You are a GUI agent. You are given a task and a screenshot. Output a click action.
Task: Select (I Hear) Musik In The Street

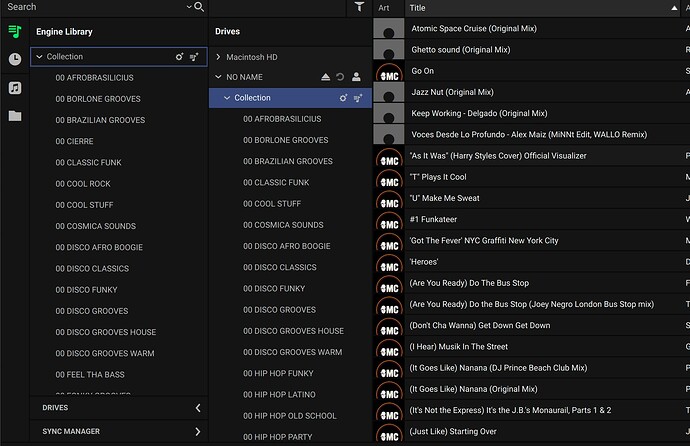(459, 347)
